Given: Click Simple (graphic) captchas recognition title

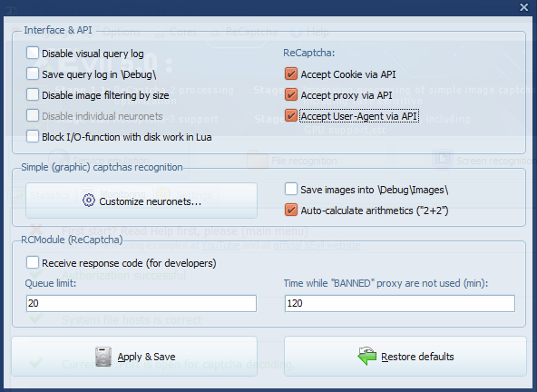Looking at the screenshot, I should point(102,167).
